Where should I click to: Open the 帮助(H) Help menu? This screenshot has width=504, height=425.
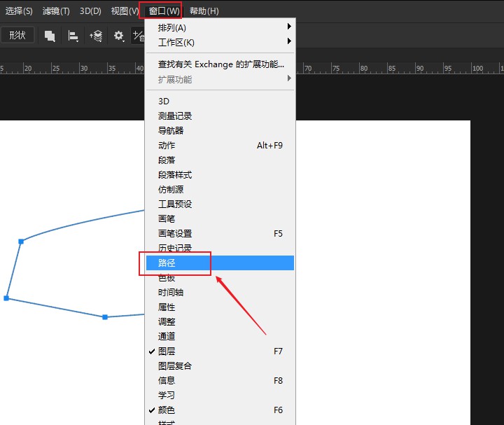204,11
